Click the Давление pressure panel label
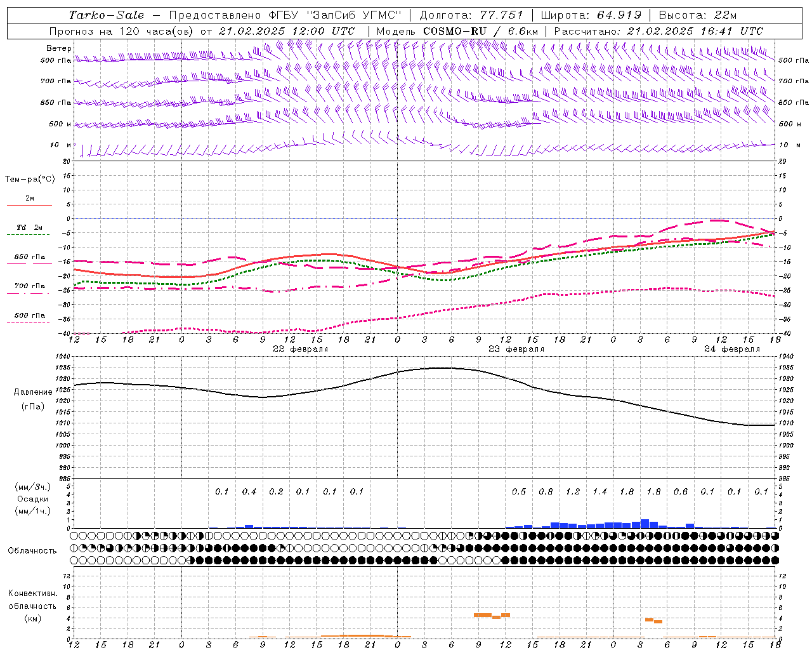Viewport: 812px width, 650px height. pos(33,392)
